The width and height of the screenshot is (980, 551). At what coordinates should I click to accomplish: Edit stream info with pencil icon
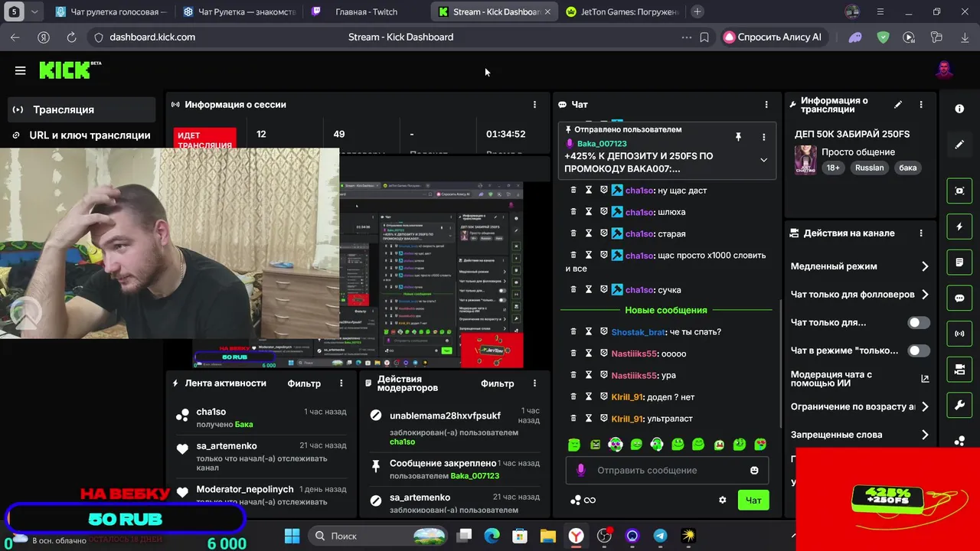[898, 105]
